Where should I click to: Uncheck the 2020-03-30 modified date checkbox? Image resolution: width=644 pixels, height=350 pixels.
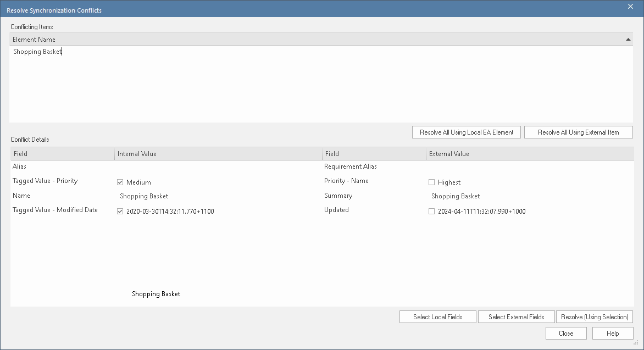coord(120,212)
